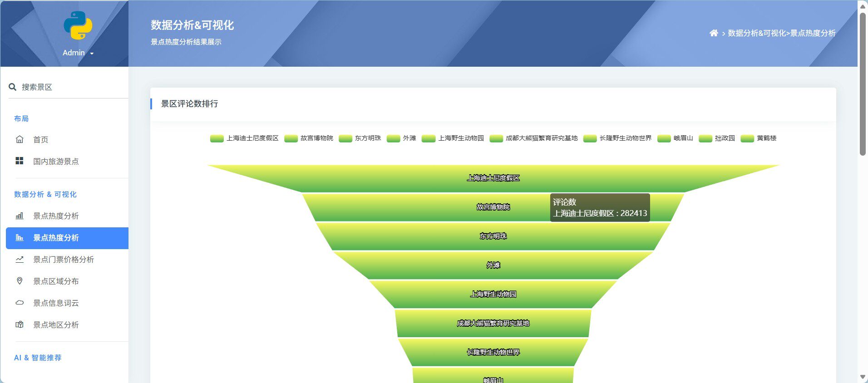Click the vertical scrollbar thumb
This screenshot has height=383, width=868.
863,84
